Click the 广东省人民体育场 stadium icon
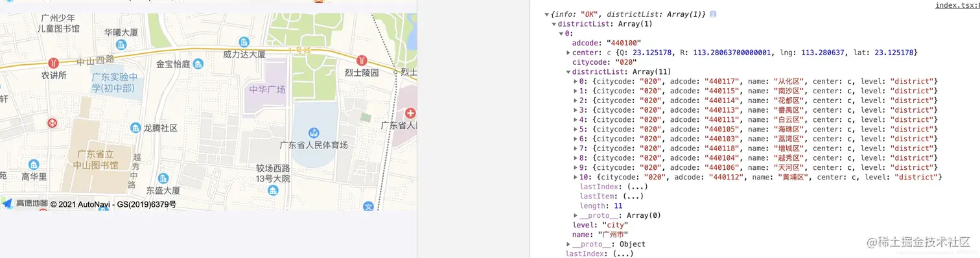The image size is (980, 258). tap(314, 132)
